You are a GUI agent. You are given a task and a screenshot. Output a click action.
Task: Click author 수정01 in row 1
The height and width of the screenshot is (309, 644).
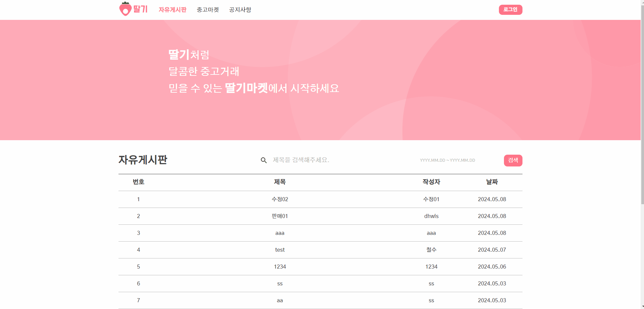[431, 199]
